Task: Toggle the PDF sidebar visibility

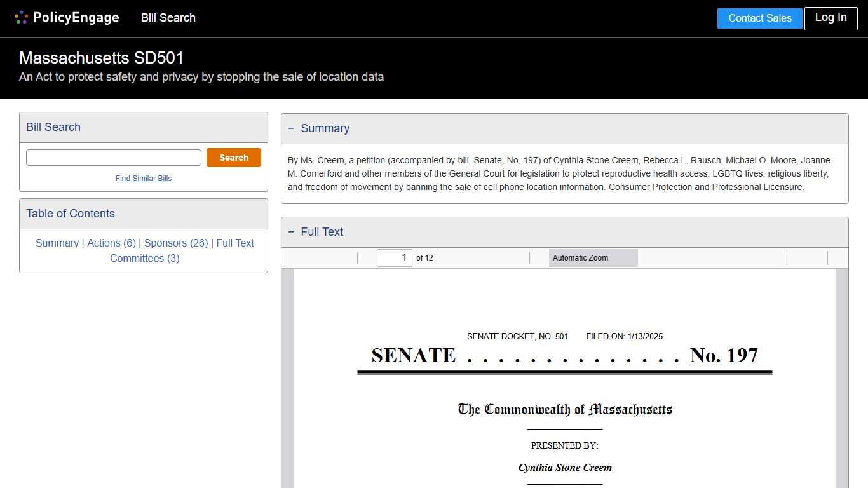Action: pos(292,257)
